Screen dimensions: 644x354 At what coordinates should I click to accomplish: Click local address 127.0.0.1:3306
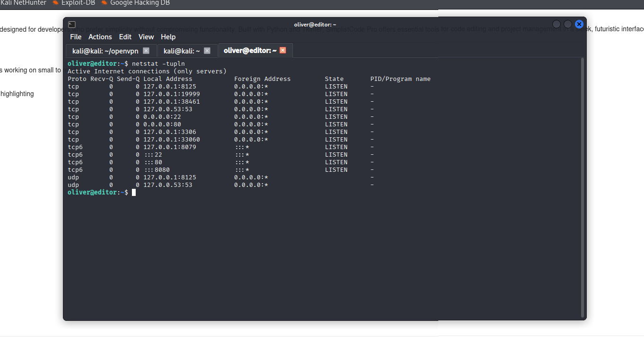(x=170, y=132)
